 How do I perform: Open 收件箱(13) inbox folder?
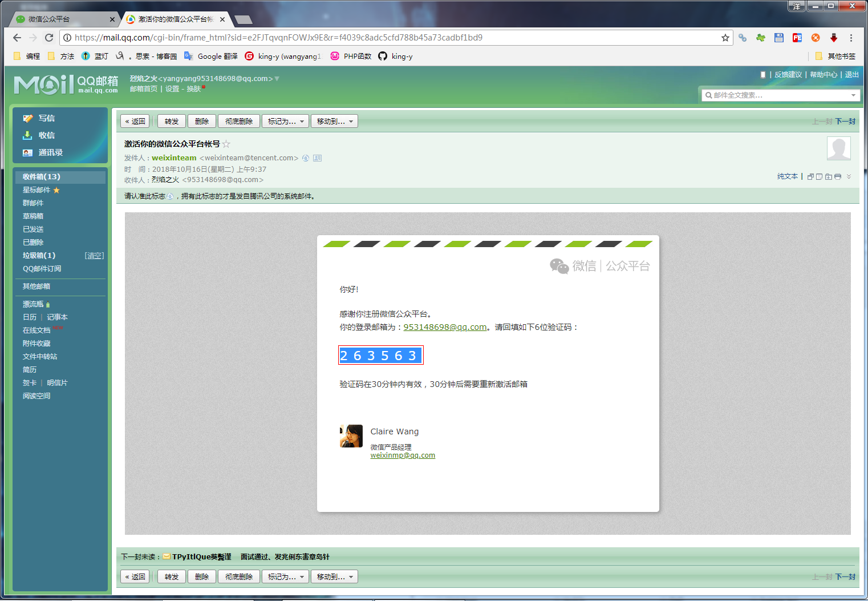[x=60, y=177]
